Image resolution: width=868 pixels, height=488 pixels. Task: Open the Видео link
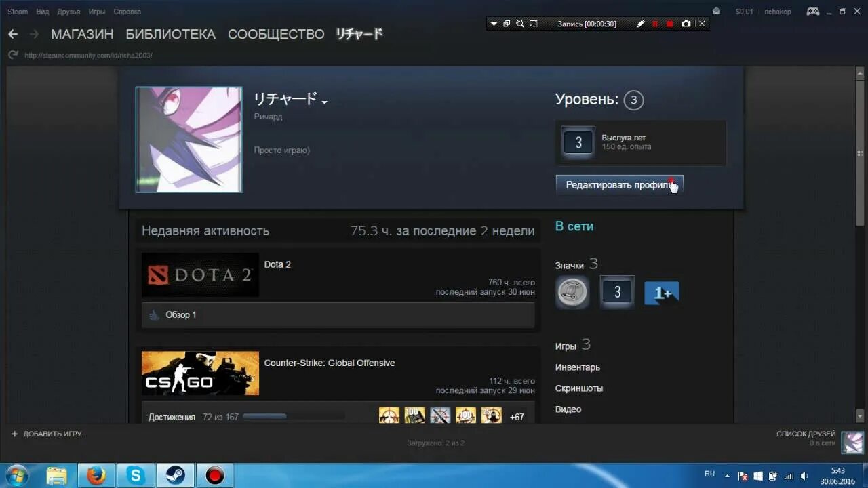click(x=568, y=409)
